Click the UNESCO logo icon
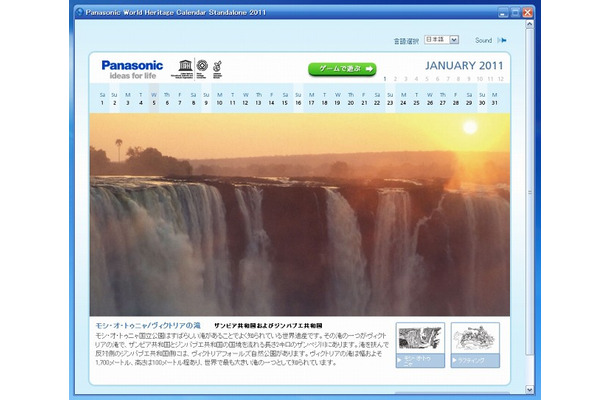Viewport: 610px width, 400px height. 184,68
